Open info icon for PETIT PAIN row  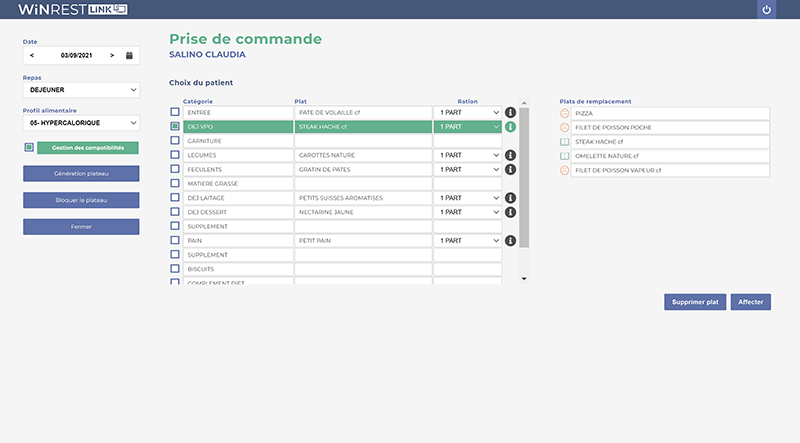point(510,241)
